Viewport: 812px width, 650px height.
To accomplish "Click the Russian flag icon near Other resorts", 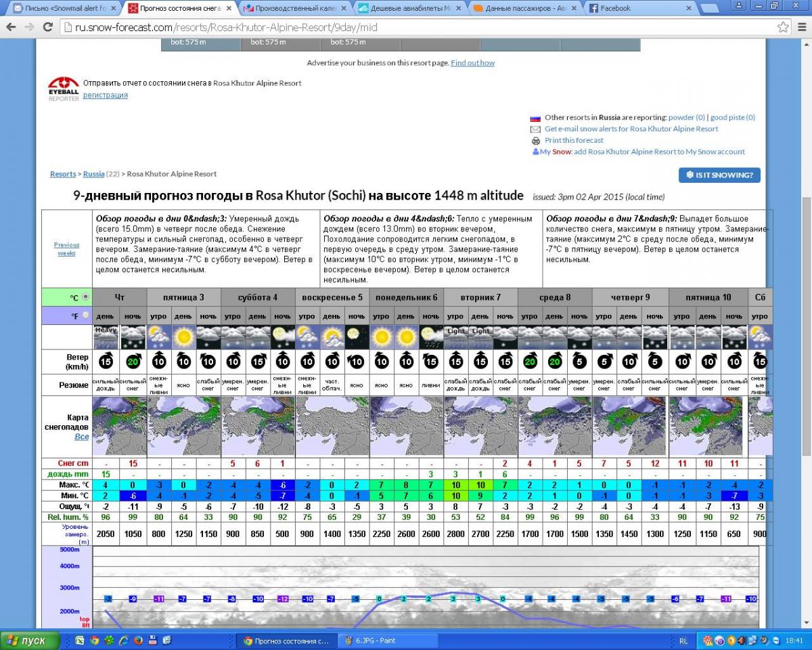I will 536,118.
